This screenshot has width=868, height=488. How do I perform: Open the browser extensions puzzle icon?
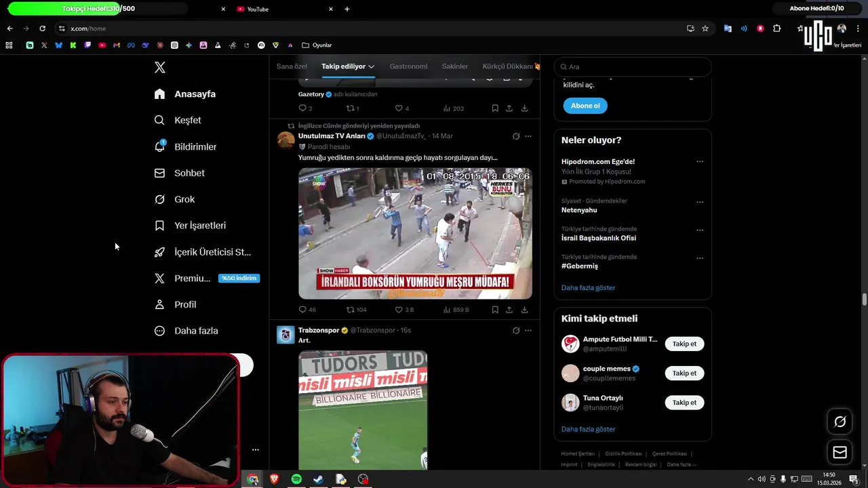(777, 28)
